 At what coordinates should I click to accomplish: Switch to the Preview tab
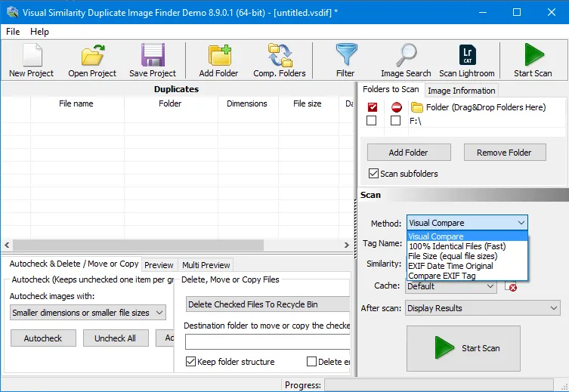pyautogui.click(x=159, y=265)
